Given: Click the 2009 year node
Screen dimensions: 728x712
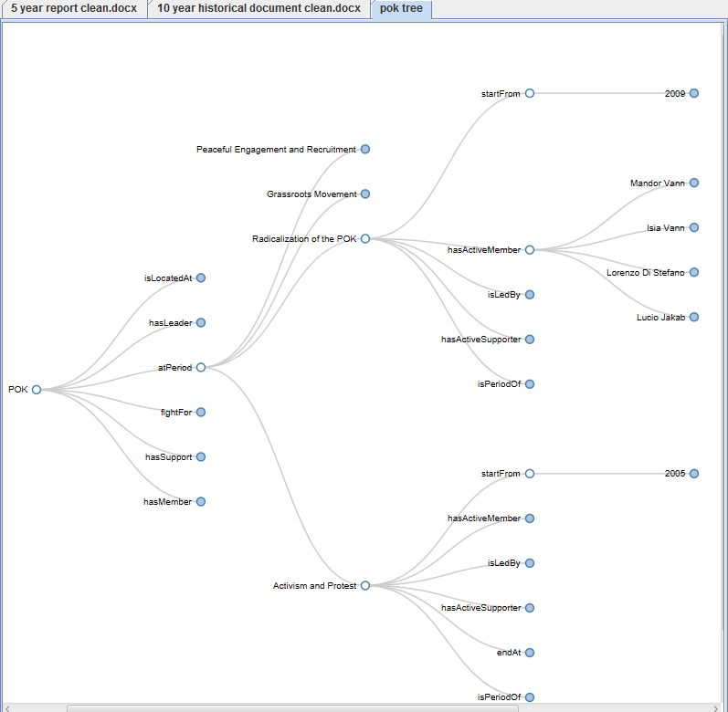Looking at the screenshot, I should click(x=694, y=93).
